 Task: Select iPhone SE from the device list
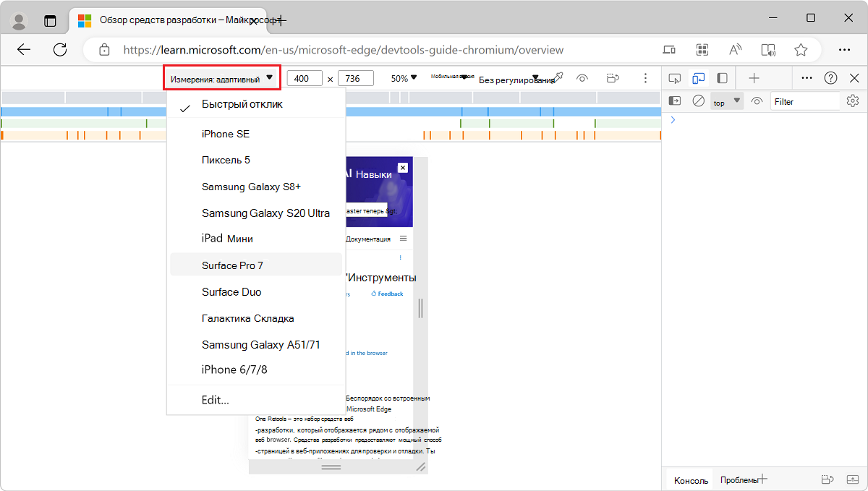coord(256,134)
